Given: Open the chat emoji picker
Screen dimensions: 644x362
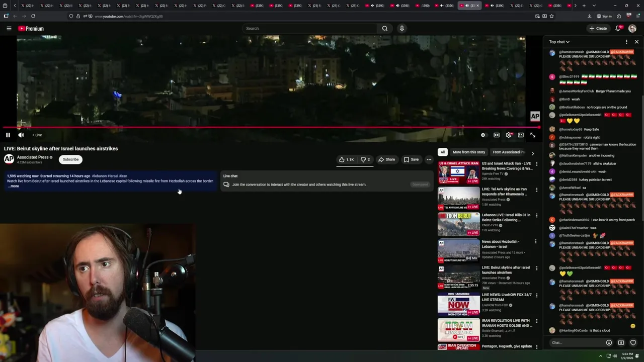Looking at the screenshot, I should pyautogui.click(x=609, y=343).
